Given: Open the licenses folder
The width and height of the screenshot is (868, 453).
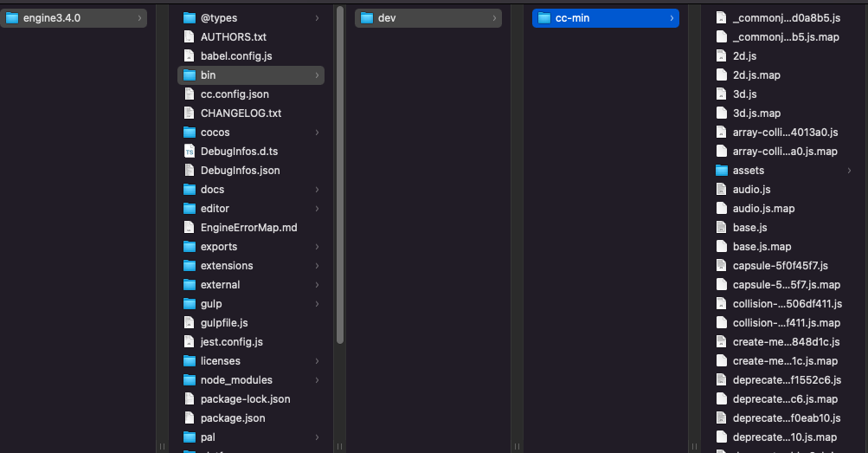Looking at the screenshot, I should pos(220,360).
